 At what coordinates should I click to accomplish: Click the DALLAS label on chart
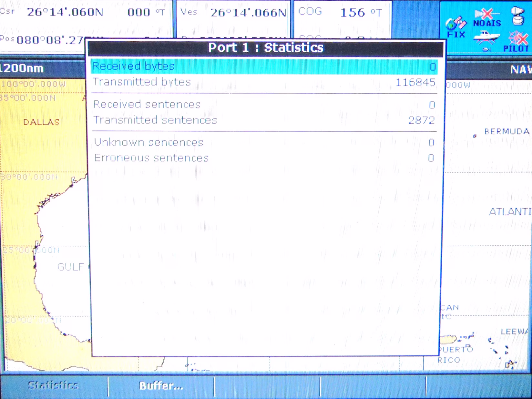(41, 122)
